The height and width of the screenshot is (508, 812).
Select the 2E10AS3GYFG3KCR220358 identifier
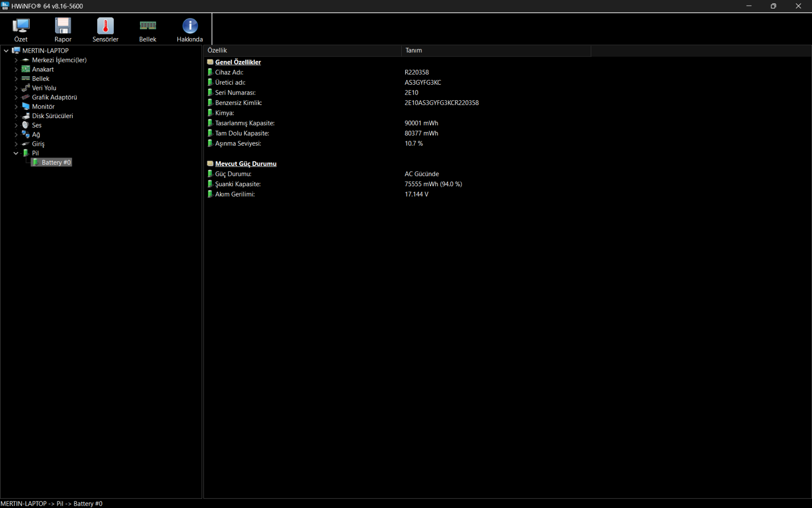pyautogui.click(x=442, y=103)
